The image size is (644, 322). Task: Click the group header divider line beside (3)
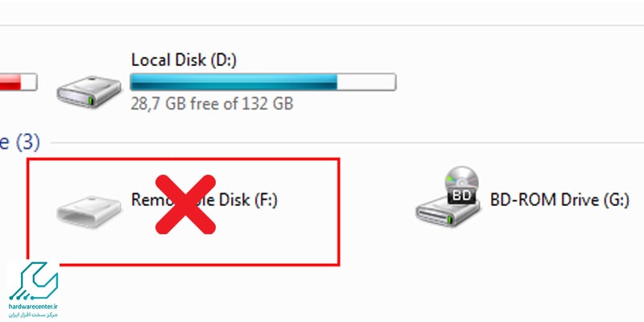tap(347, 143)
